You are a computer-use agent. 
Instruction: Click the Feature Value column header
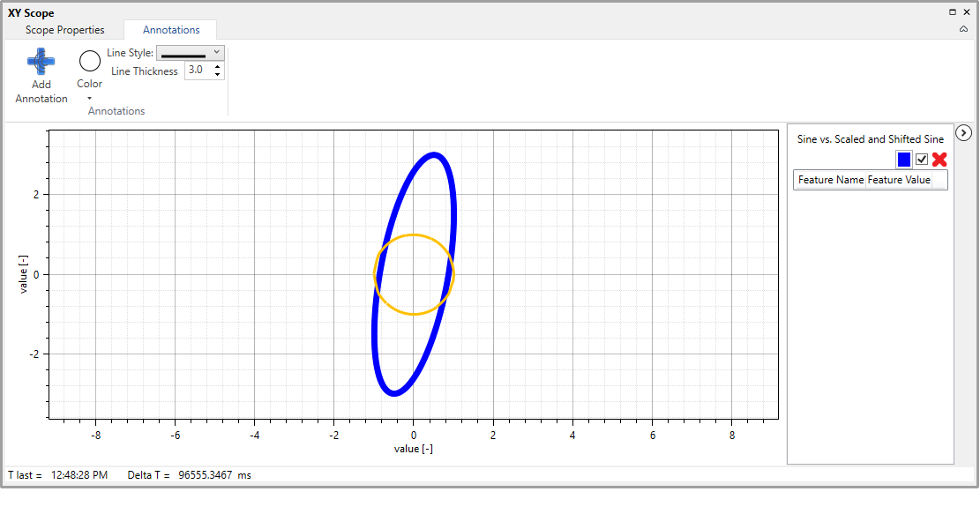pyautogui.click(x=899, y=180)
